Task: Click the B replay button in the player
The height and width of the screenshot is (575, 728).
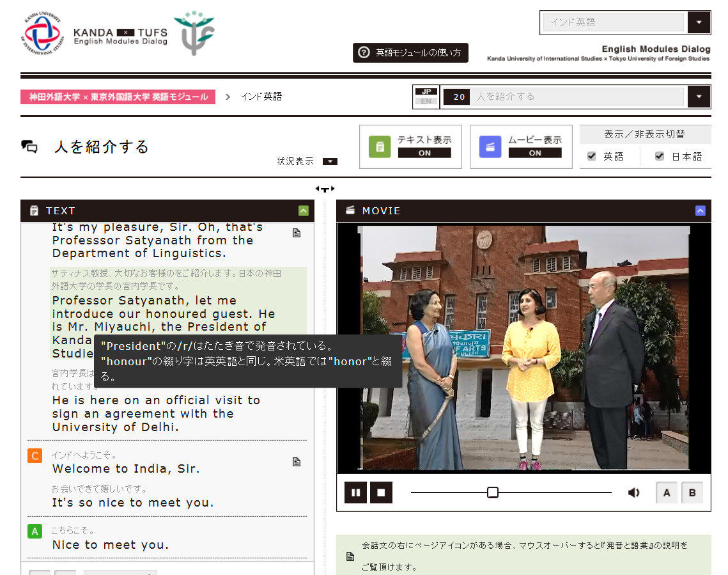Action: click(691, 492)
